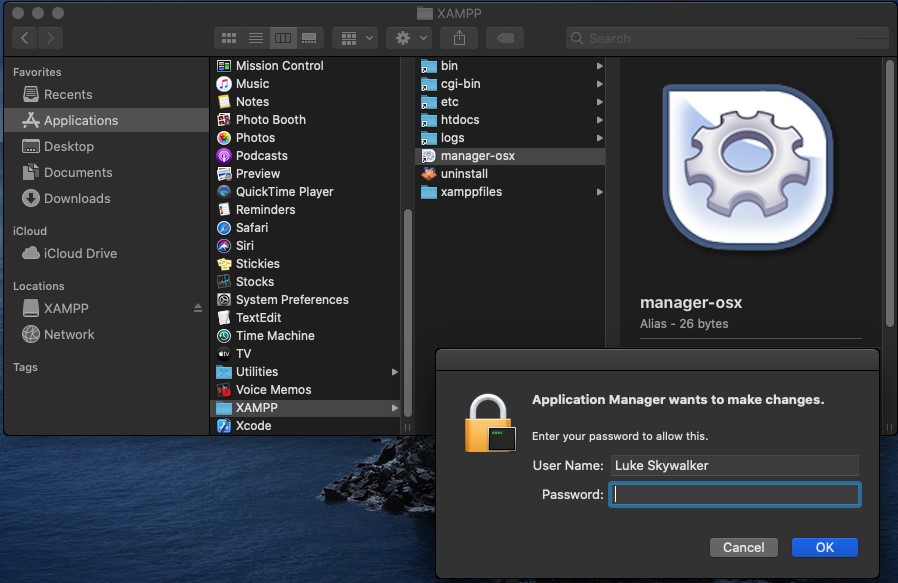
Task: Select the htdocs folder name
Action: pos(460,120)
